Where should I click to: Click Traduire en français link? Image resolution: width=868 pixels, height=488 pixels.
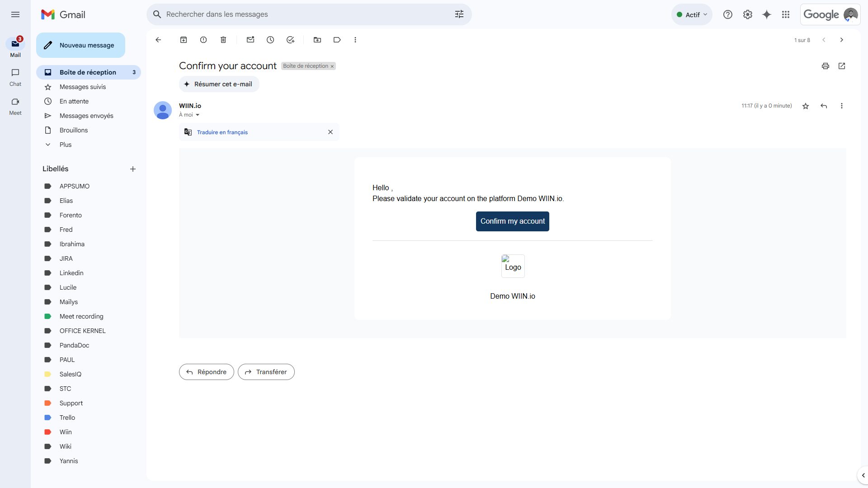[222, 132]
